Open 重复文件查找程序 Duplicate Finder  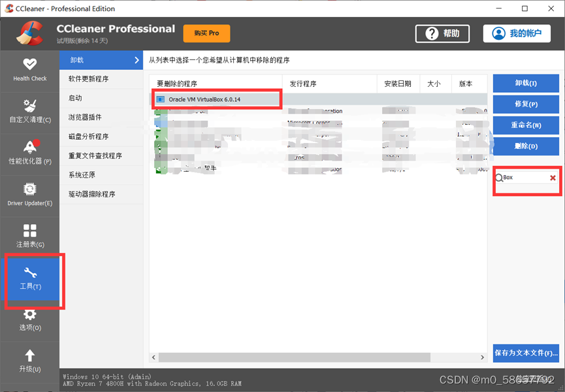pyautogui.click(x=101, y=155)
